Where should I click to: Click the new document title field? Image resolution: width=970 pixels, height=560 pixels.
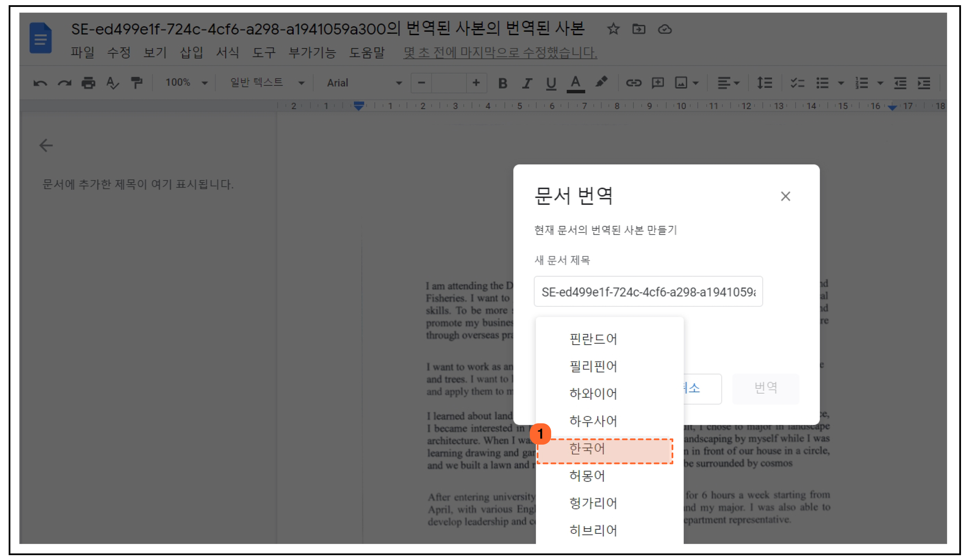(x=648, y=292)
